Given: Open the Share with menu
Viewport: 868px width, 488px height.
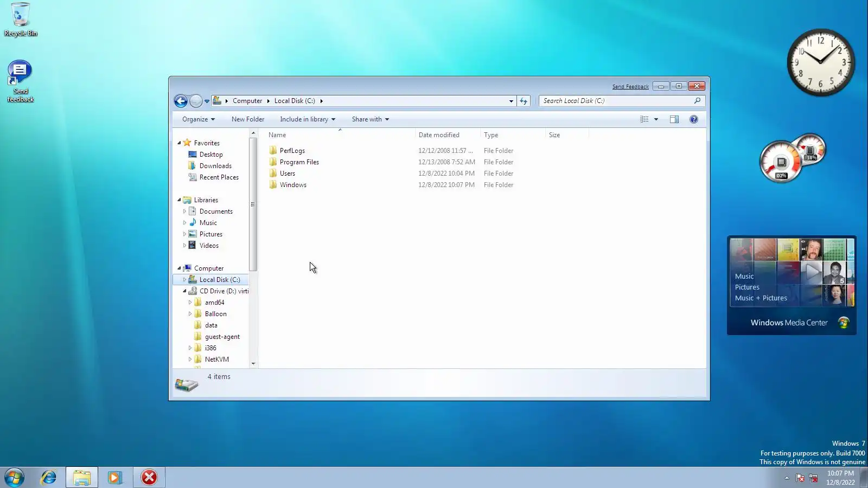Looking at the screenshot, I should click(x=371, y=119).
